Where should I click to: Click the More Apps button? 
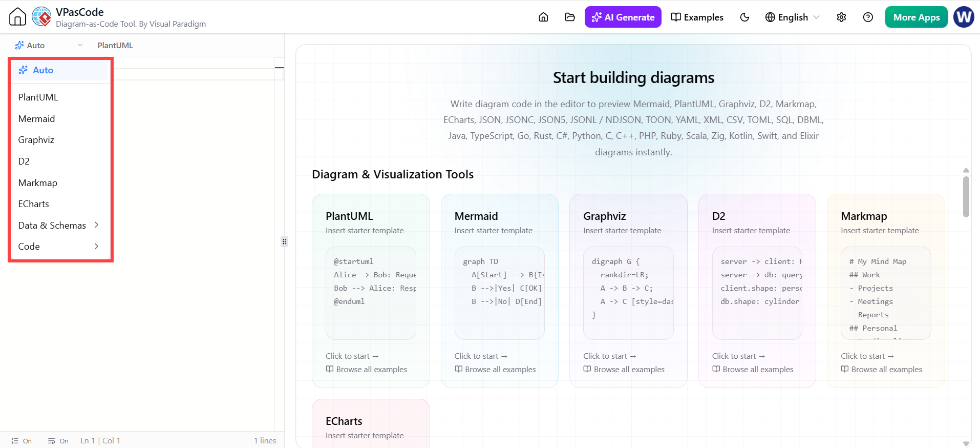916,17
